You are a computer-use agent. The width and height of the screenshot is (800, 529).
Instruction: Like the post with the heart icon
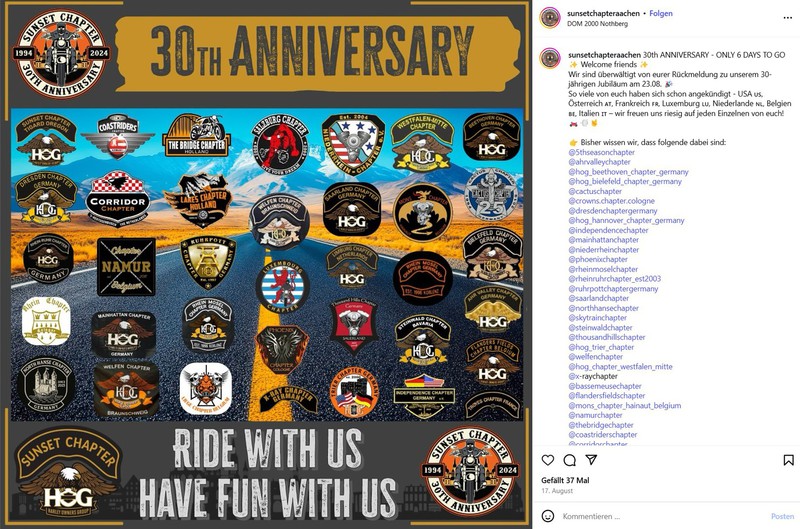tap(548, 460)
